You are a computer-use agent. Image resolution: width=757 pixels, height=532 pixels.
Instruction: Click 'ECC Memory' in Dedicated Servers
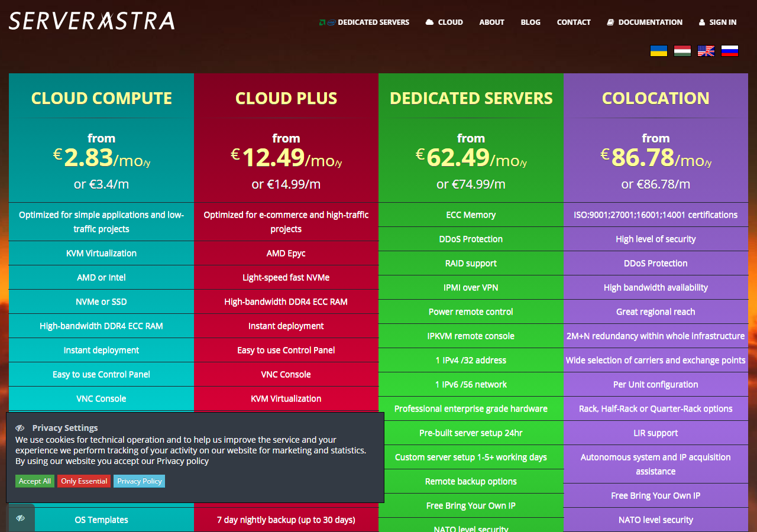pos(471,215)
